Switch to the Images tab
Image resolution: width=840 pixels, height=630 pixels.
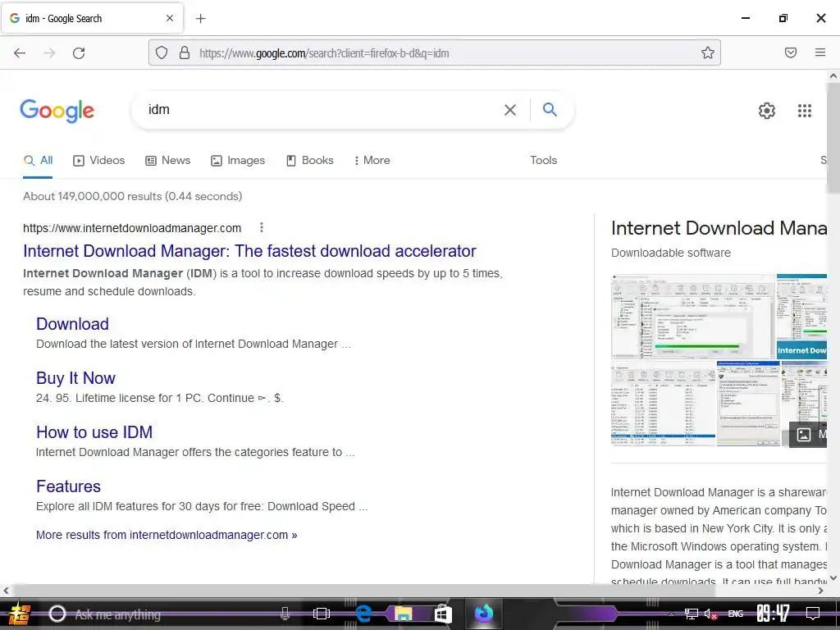click(238, 160)
